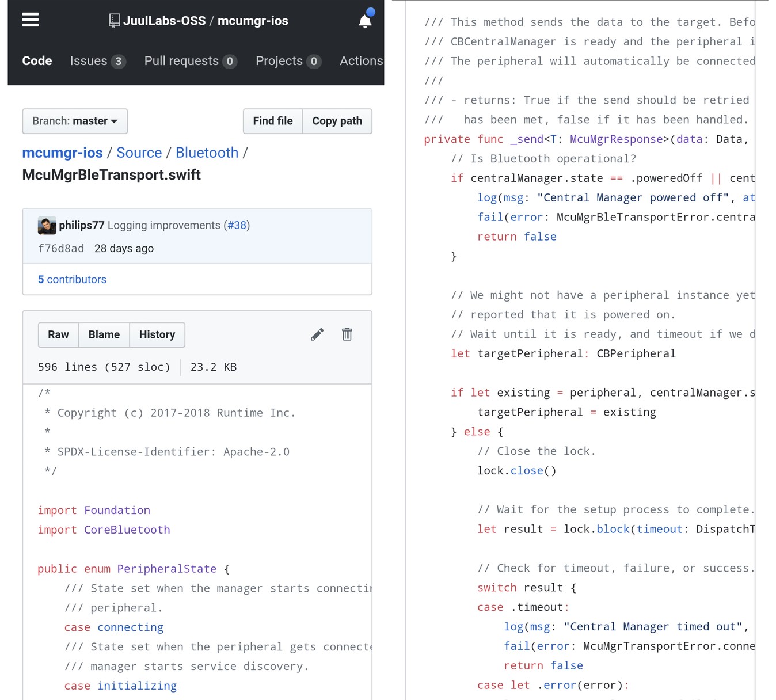Click the case initializing code line

[121, 686]
